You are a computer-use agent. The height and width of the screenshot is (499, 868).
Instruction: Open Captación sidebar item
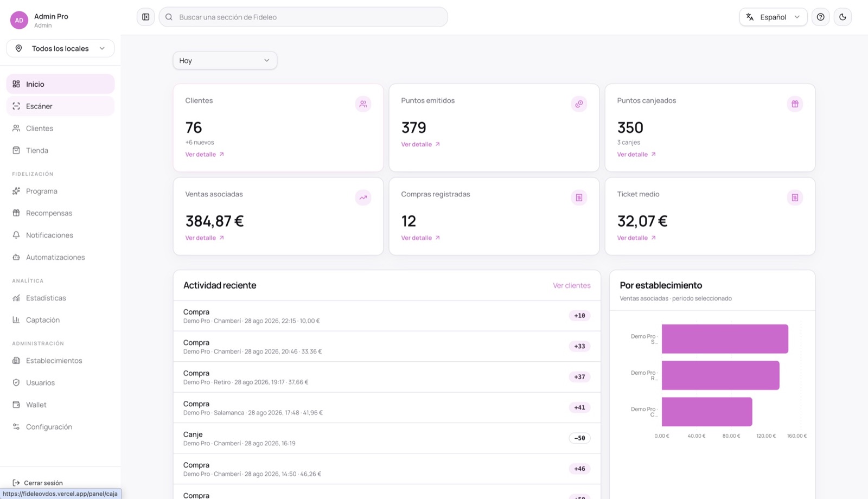[60, 320]
